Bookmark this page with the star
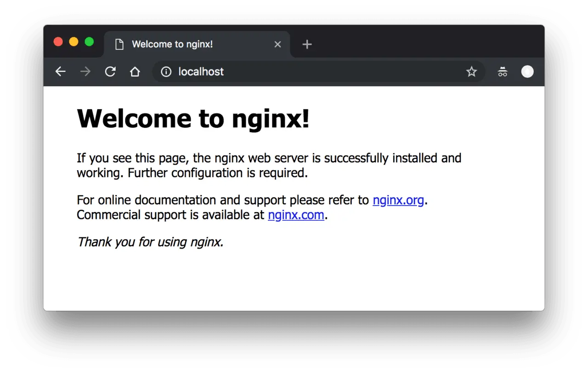This screenshot has height=373, width=588. (471, 72)
